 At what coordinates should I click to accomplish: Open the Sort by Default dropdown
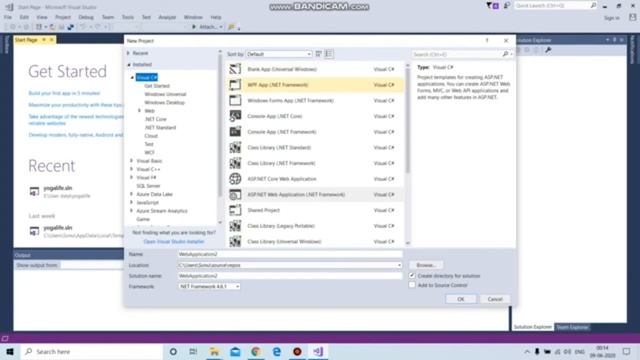(x=279, y=54)
